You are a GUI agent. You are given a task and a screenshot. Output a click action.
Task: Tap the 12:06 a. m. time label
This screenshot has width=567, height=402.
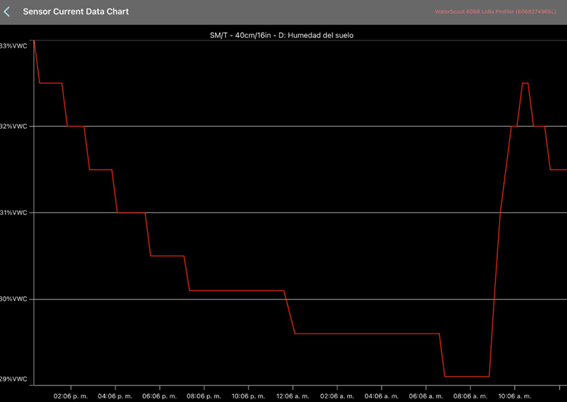[x=293, y=396]
